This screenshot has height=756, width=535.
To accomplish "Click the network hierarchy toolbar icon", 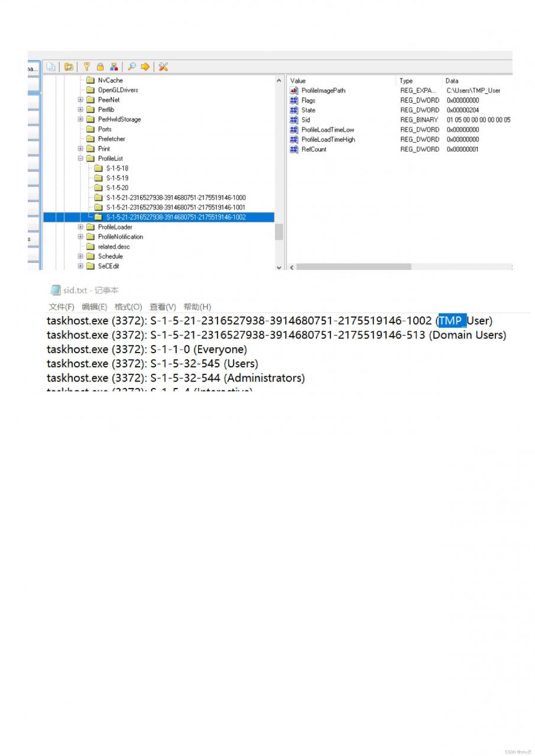I will coord(114,67).
